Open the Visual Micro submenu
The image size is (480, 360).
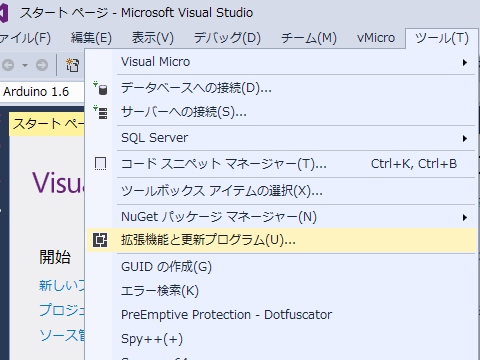click(x=281, y=62)
